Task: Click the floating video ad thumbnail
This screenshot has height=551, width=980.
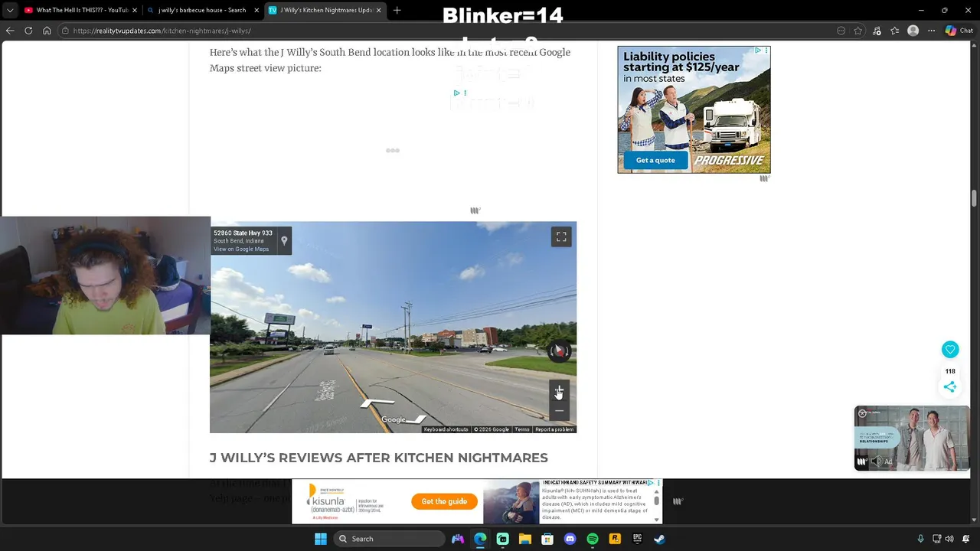Action: (x=912, y=438)
